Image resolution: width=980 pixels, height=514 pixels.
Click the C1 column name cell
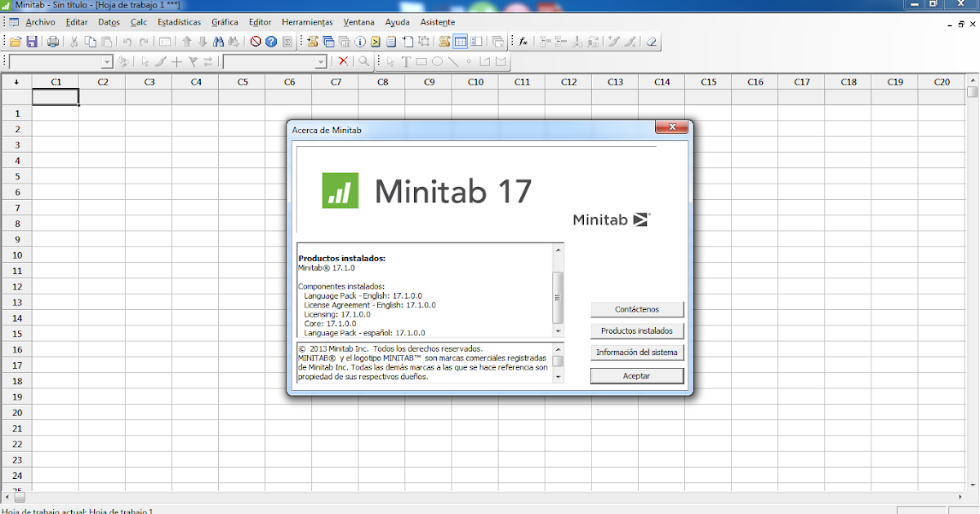point(56,97)
